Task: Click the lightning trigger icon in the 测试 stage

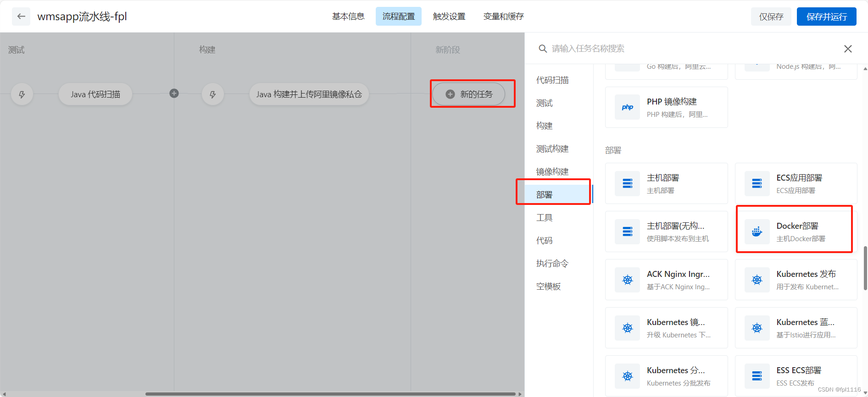Action: (22, 94)
